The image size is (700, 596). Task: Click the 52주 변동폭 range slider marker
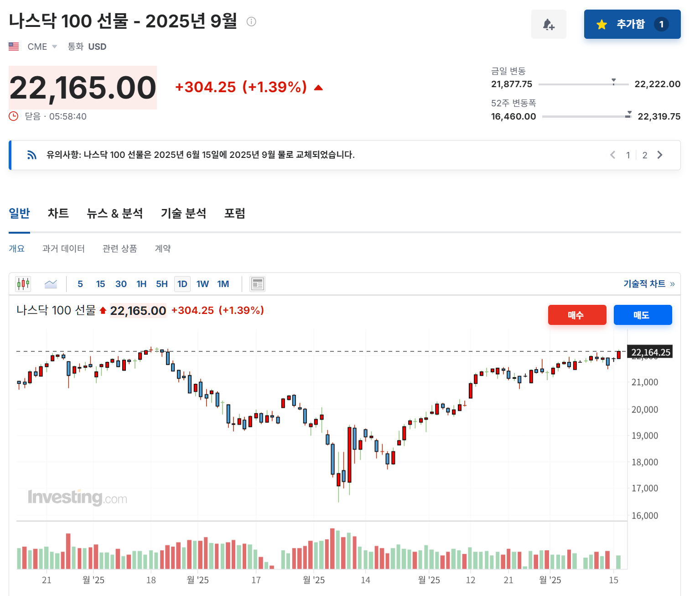(x=630, y=114)
